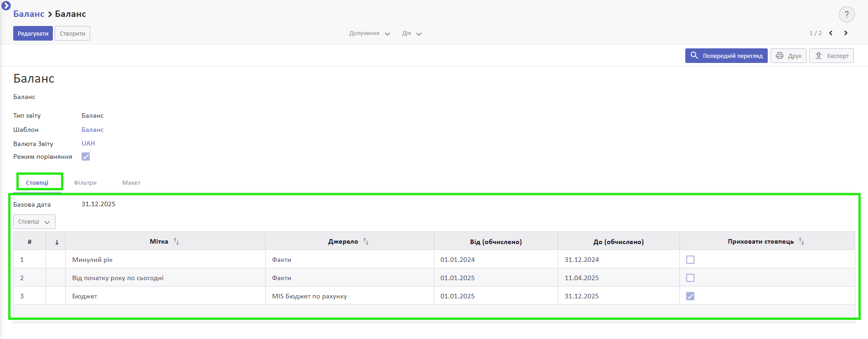Expand the Дія dropdown
Viewport: 868px width, 339px height.
411,33
